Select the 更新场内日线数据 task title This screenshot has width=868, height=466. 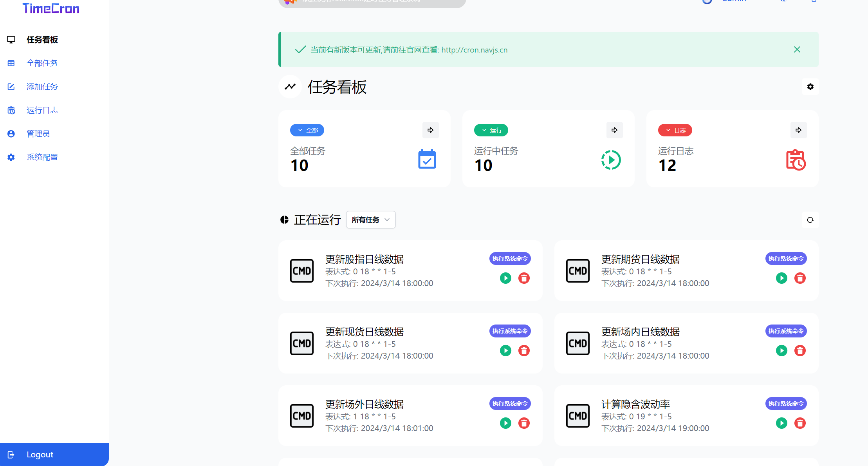[641, 332]
